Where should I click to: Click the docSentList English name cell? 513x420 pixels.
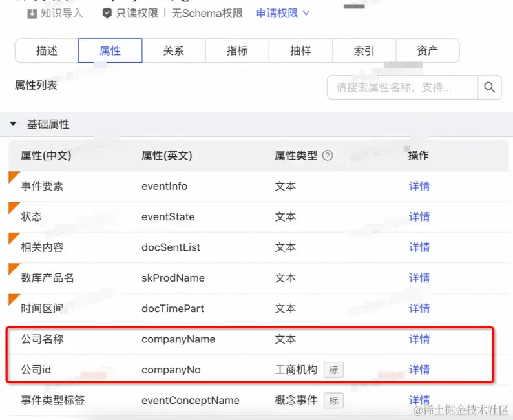171,247
